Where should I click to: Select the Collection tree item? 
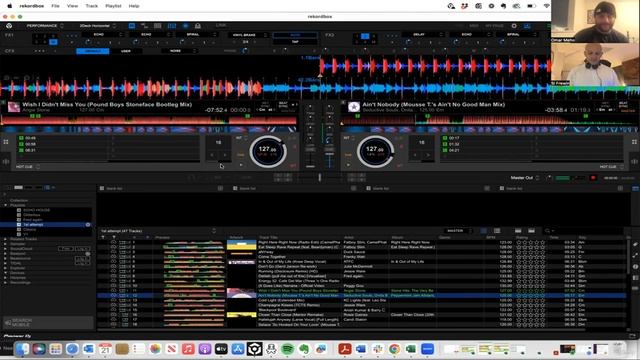(x=19, y=200)
